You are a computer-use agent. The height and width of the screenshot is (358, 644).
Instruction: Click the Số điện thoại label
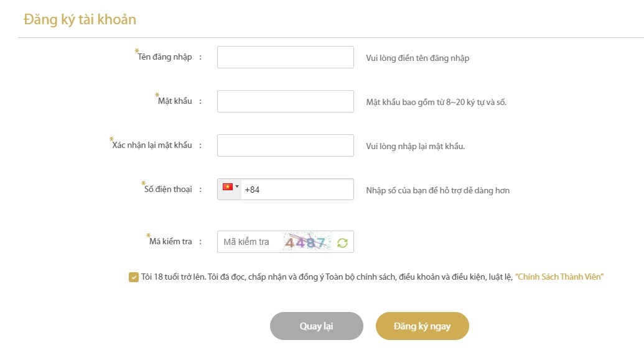click(x=168, y=190)
